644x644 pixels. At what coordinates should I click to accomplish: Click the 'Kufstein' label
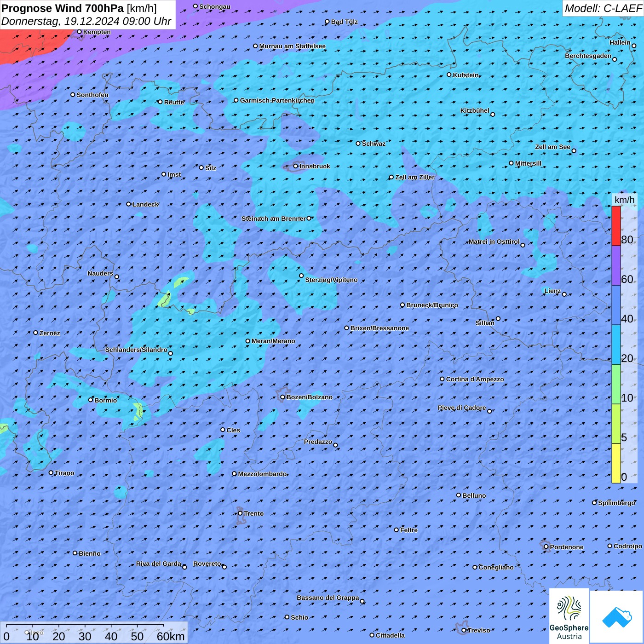[466, 75]
